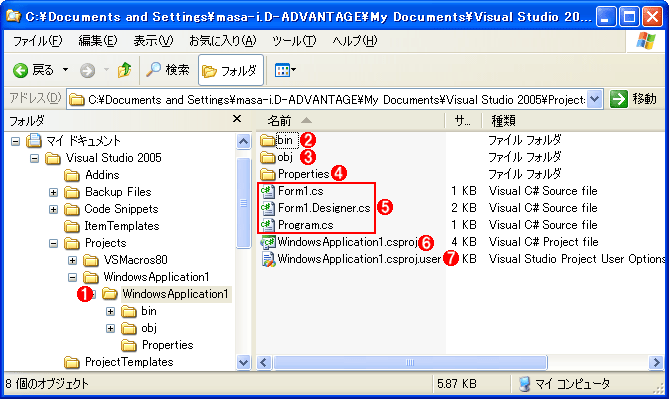Collapse the Projects tree node

pos(53,244)
